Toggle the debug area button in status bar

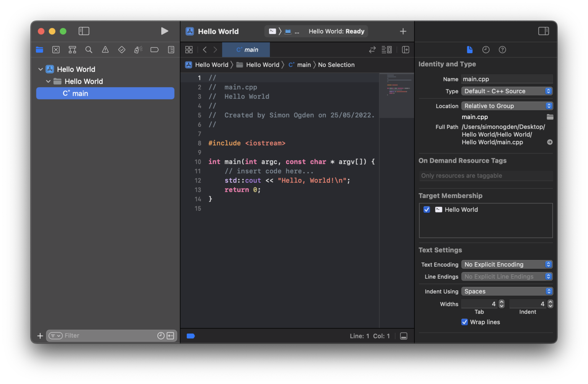[x=403, y=336]
